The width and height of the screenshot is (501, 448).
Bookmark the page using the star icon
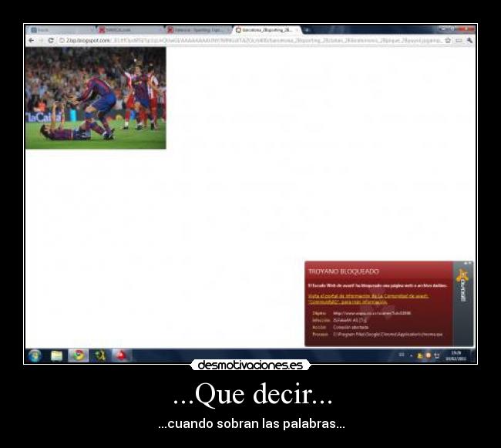(448, 40)
